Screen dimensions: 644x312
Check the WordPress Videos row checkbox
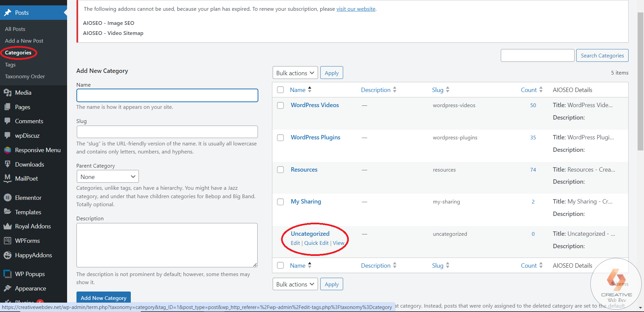pyautogui.click(x=280, y=105)
